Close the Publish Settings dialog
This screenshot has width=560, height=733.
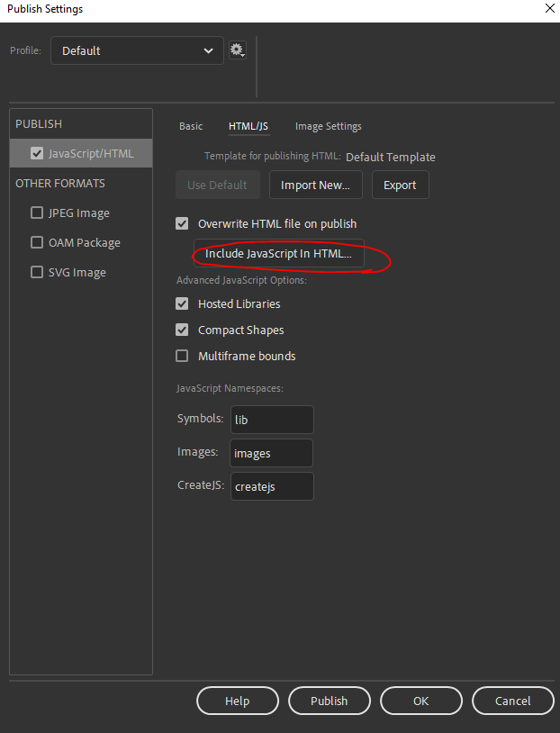click(549, 9)
